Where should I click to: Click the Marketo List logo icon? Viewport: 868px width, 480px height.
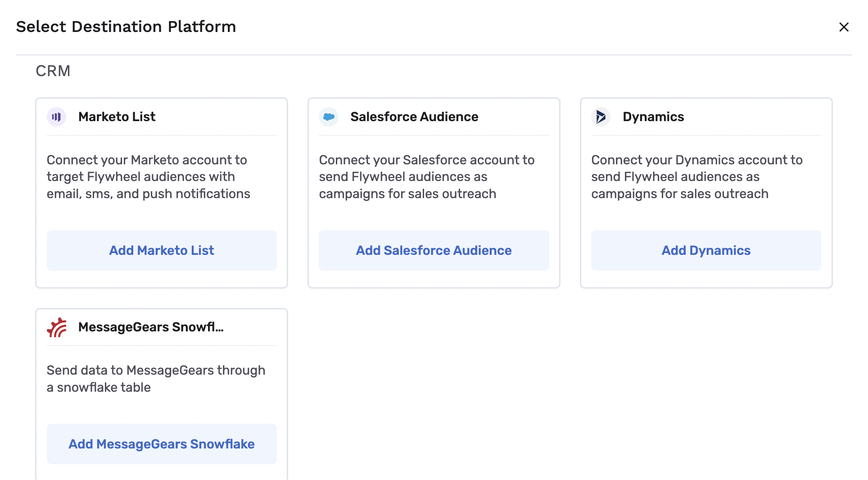(56, 117)
